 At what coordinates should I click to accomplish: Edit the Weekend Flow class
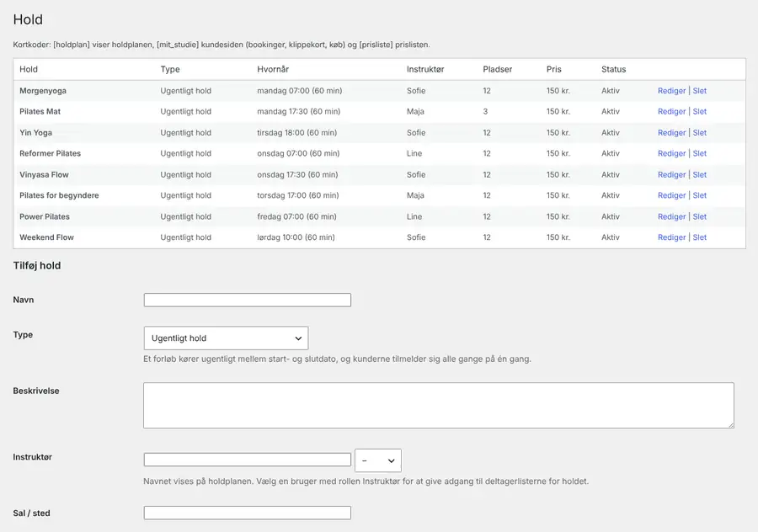(671, 237)
